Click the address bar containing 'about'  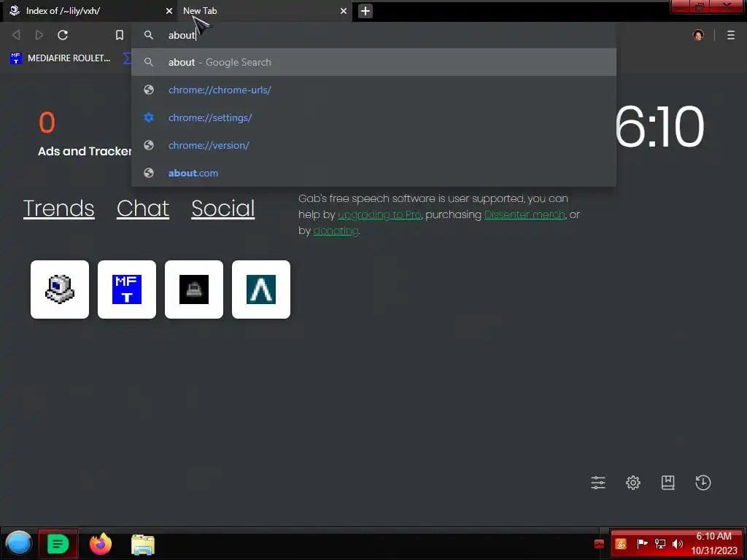374,35
